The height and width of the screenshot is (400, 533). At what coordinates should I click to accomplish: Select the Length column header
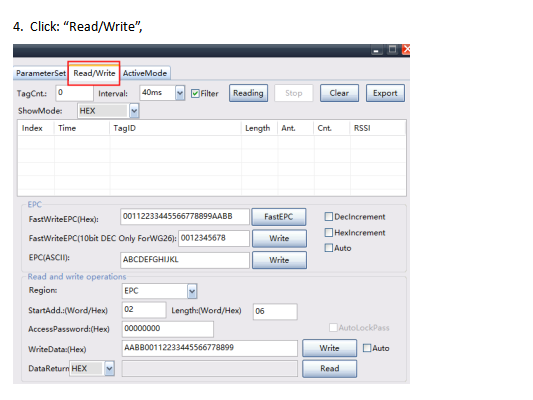pyautogui.click(x=260, y=128)
